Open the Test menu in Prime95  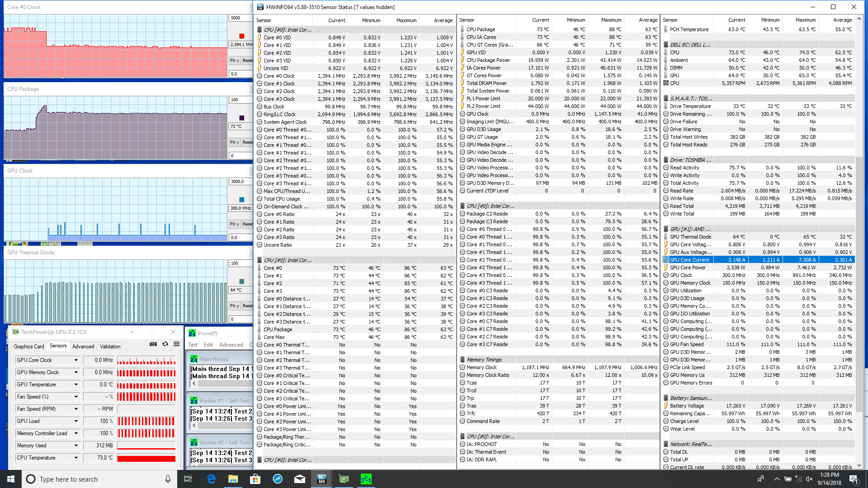tap(193, 345)
